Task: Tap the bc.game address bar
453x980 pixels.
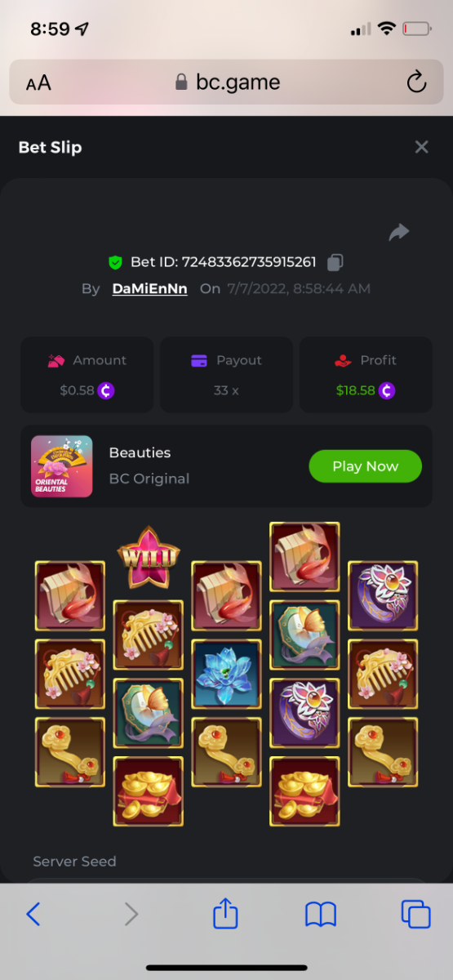Action: point(226,82)
